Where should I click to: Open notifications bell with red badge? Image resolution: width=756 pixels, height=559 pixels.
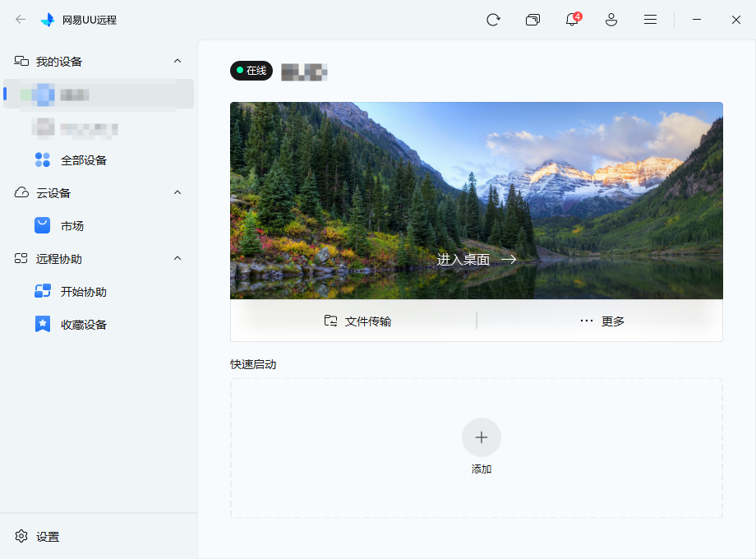pyautogui.click(x=573, y=19)
